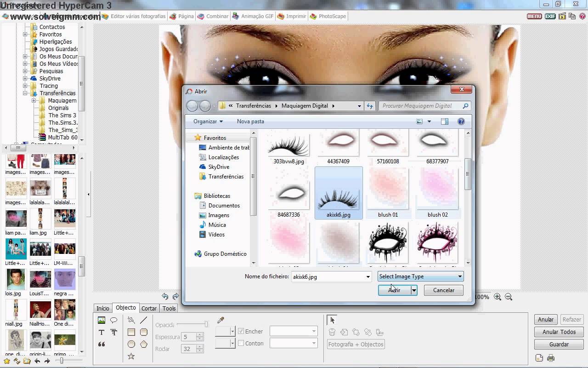Click the refresh arrows icon below thumbnails
The image size is (588, 368).
[x=17, y=361]
